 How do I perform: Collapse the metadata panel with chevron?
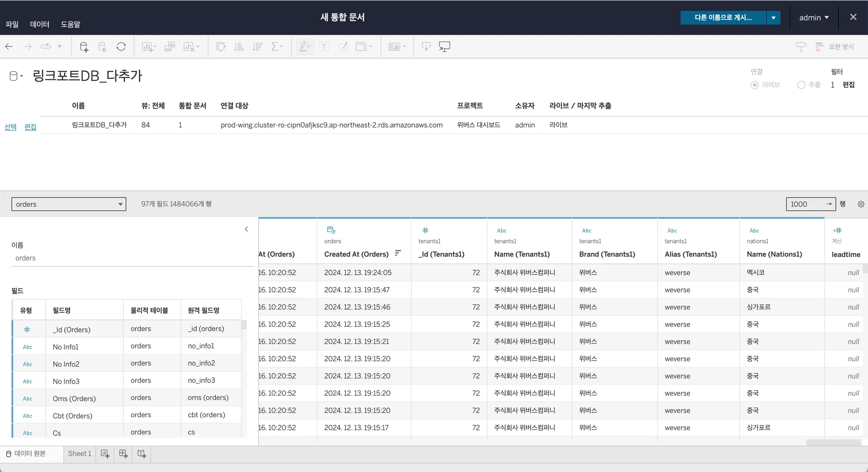[x=246, y=229]
